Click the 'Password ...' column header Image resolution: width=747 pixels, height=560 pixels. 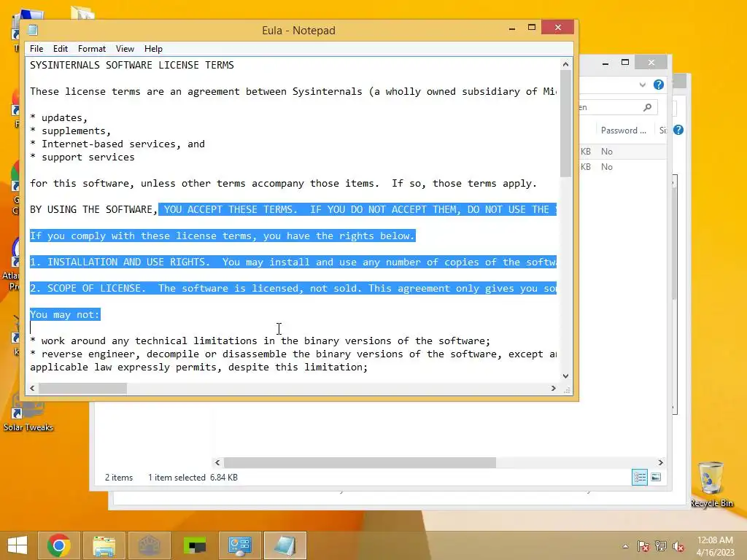[623, 130]
